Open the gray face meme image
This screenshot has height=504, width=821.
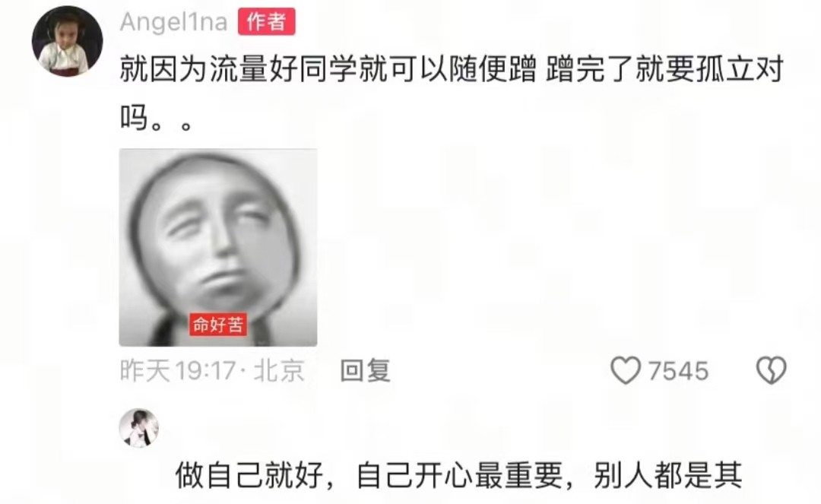point(218,247)
